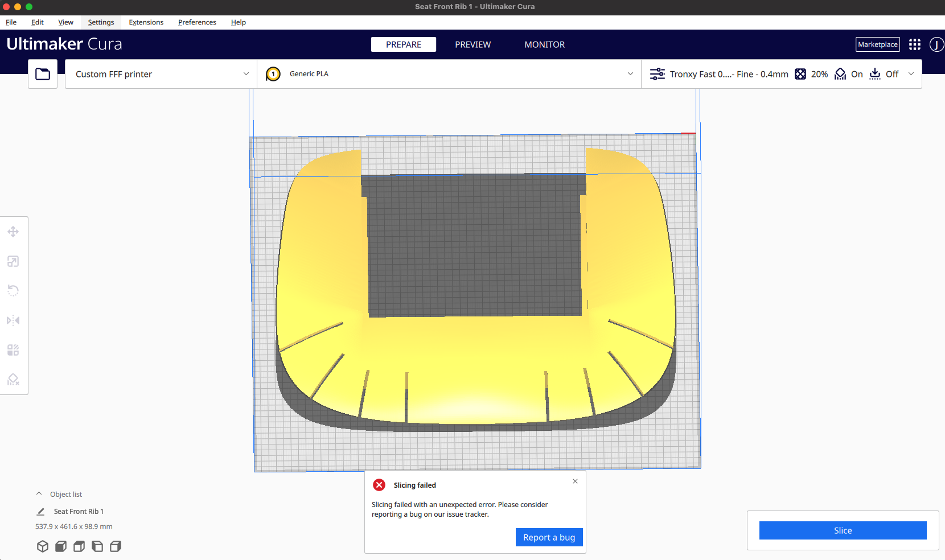Select the Scale tool in the left toolbar
The image size is (945, 560).
click(13, 261)
